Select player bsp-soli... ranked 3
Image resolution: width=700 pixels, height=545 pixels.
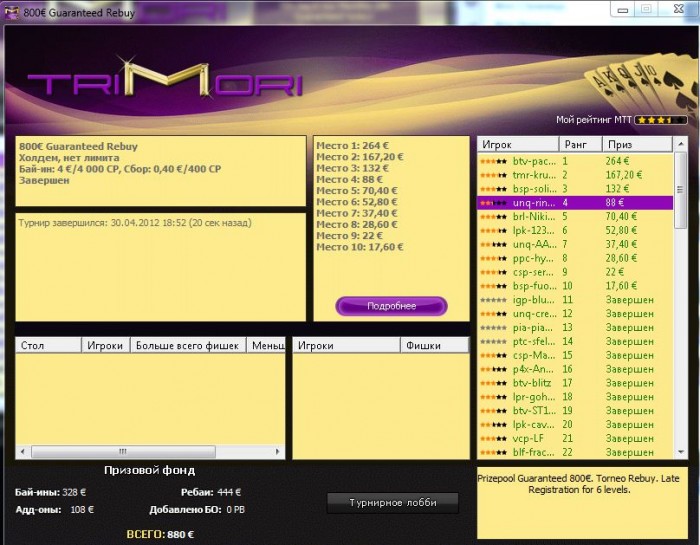coord(575,189)
